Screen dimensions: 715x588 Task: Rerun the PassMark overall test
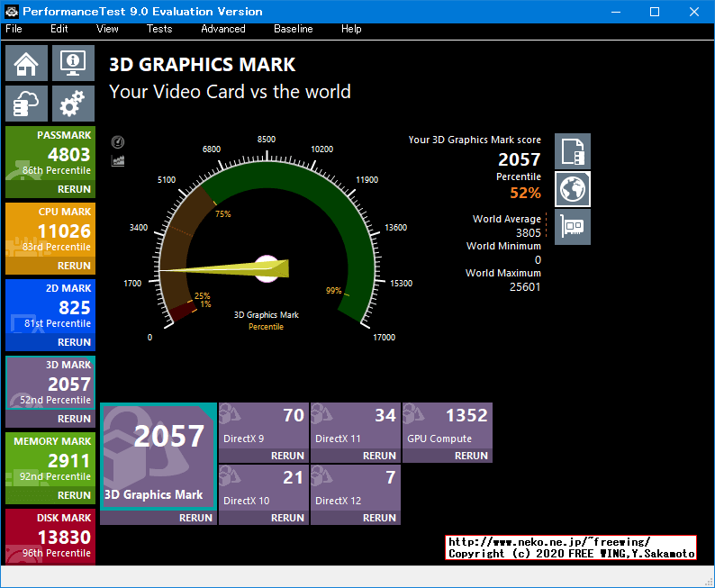[74, 189]
